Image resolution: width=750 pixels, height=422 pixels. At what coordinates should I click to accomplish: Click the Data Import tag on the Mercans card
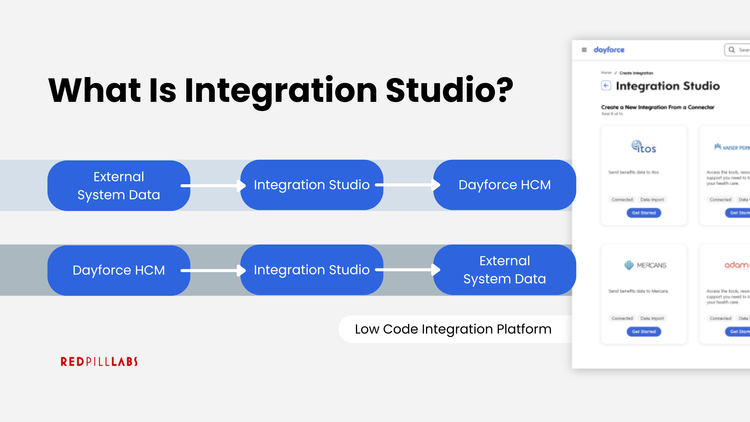652,318
